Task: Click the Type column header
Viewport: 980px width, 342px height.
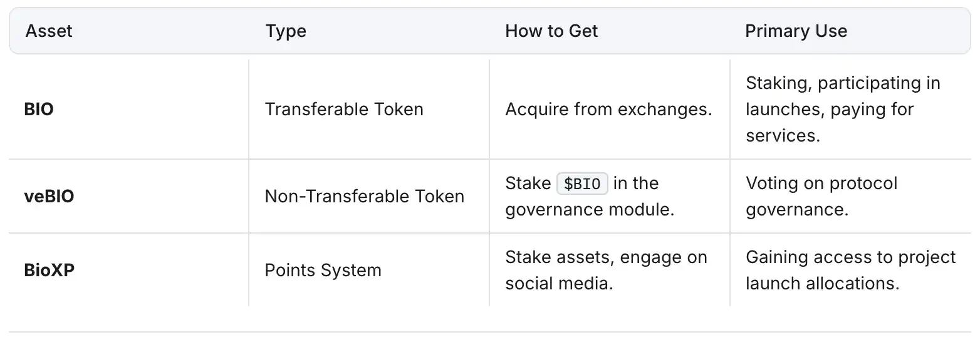Action: pos(286,31)
